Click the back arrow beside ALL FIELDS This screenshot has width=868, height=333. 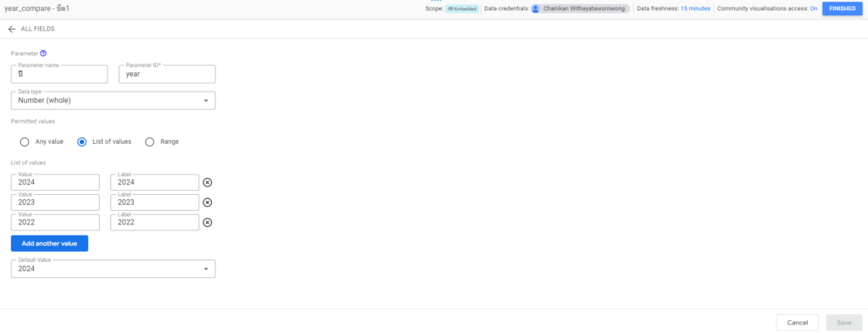coord(12,29)
